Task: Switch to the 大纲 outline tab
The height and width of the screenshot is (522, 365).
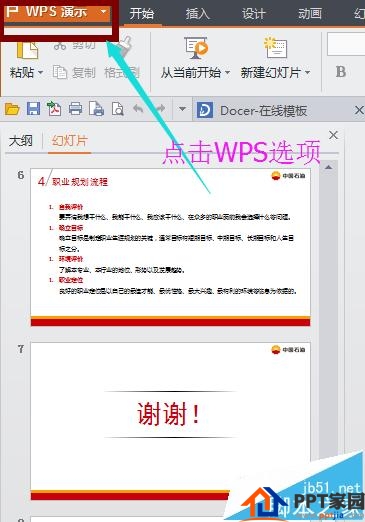Action: [x=21, y=141]
